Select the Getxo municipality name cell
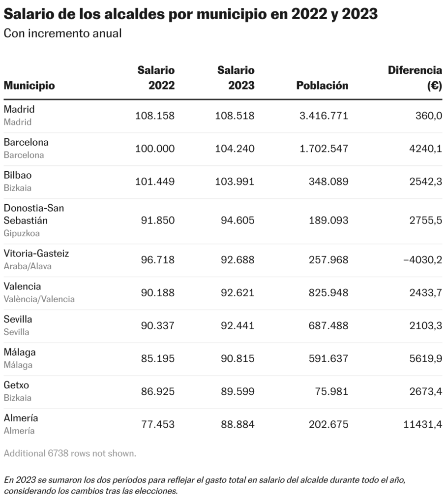Viewport: 446px width, 504px height. tap(16, 385)
